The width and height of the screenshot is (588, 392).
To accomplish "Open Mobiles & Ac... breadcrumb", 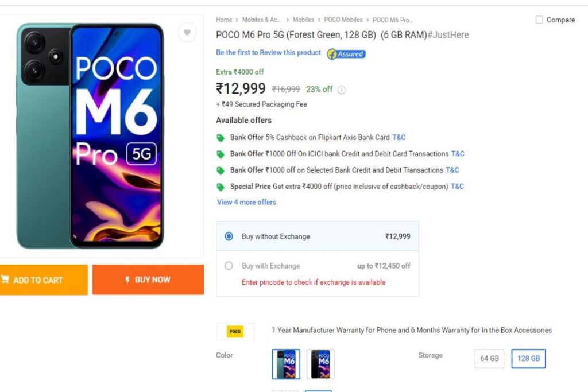I will (261, 20).
